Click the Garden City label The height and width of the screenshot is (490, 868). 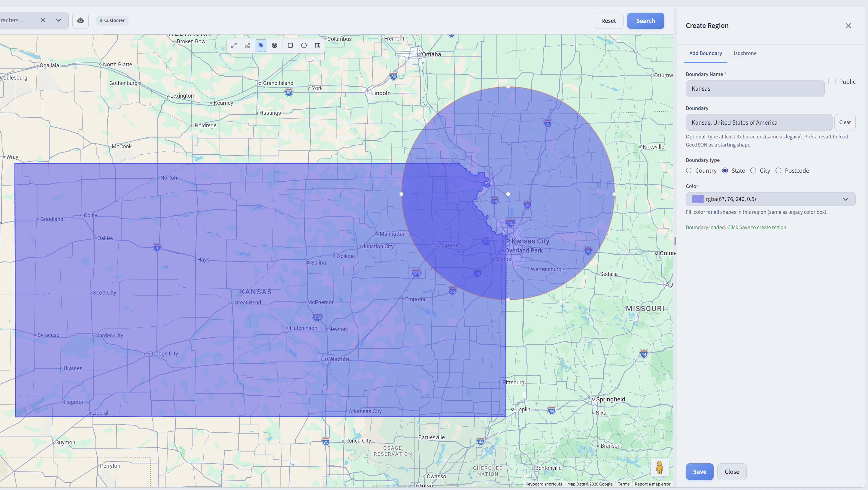pos(109,336)
